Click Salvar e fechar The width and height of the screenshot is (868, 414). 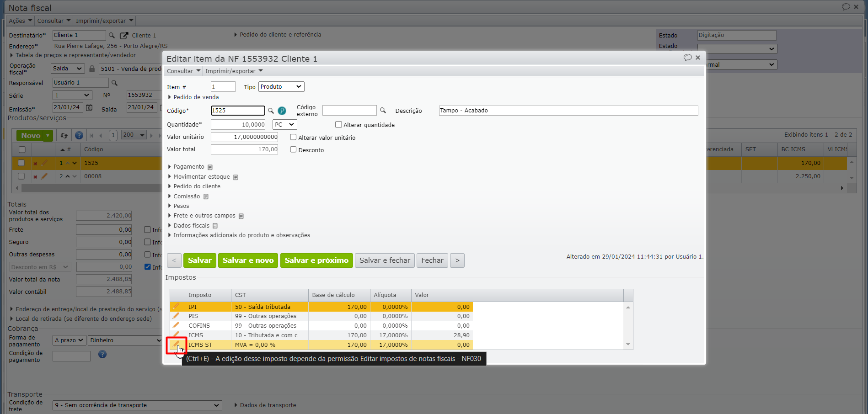[385, 260]
